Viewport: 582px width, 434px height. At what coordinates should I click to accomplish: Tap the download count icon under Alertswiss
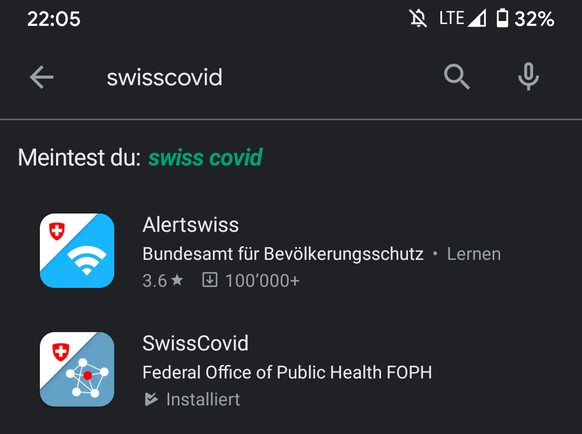[x=210, y=280]
